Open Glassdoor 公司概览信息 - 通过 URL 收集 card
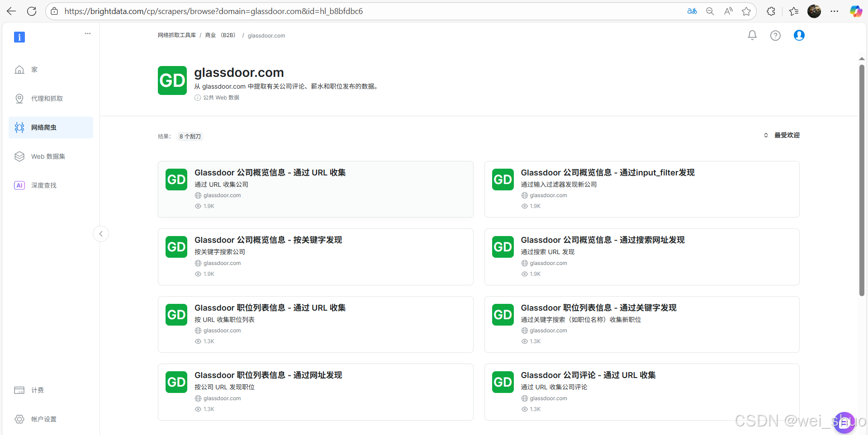 (x=316, y=189)
